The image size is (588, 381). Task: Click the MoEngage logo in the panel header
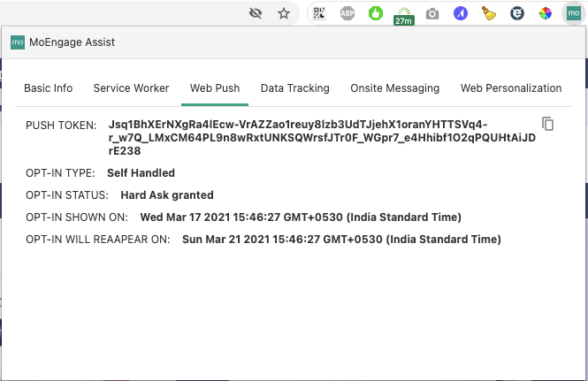(18, 42)
